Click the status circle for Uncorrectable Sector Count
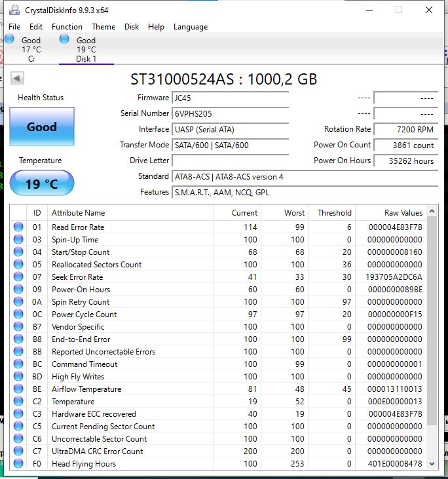The image size is (448, 479). pyautogui.click(x=18, y=438)
